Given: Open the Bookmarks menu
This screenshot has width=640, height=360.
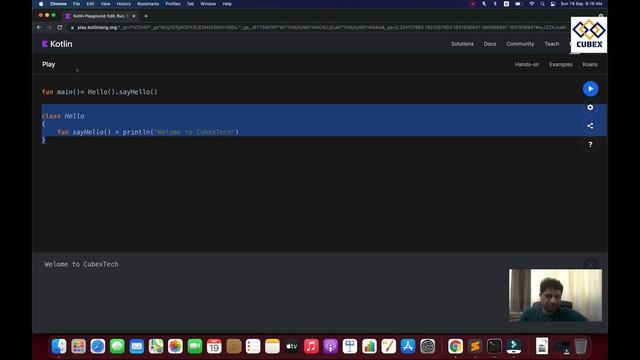Looking at the screenshot, I should tap(148, 4).
